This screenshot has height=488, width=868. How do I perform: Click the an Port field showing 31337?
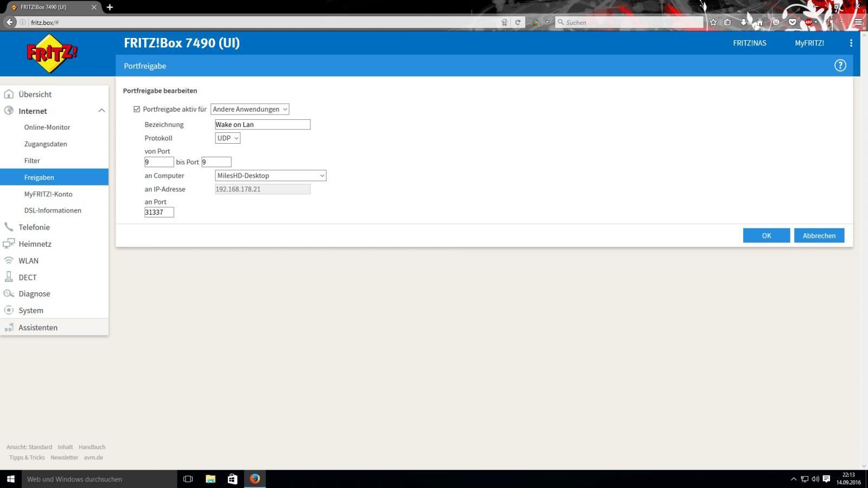click(159, 213)
